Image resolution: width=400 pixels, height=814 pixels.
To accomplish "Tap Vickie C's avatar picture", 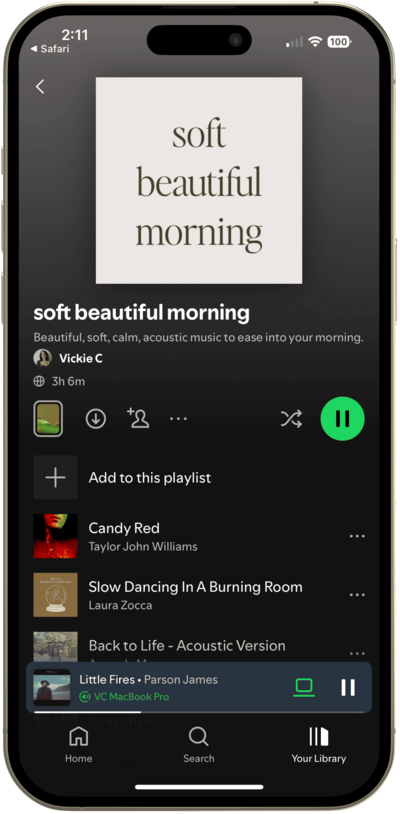I will pyautogui.click(x=43, y=358).
